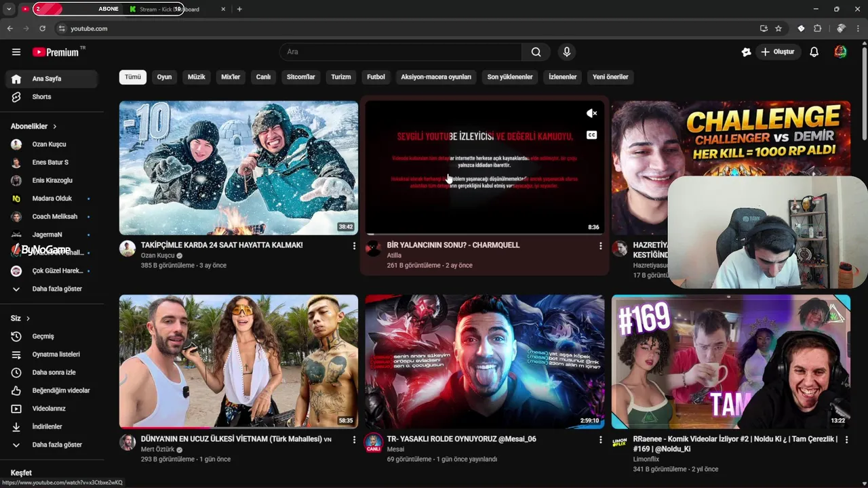Open the YouTube hamburger guide menu
The height and width of the screenshot is (488, 868).
pyautogui.click(x=16, y=52)
